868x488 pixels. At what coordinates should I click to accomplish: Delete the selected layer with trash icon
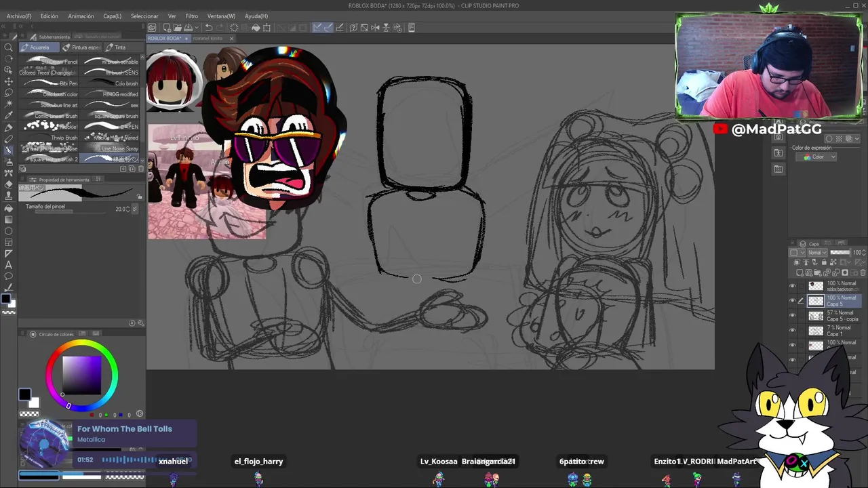(863, 272)
